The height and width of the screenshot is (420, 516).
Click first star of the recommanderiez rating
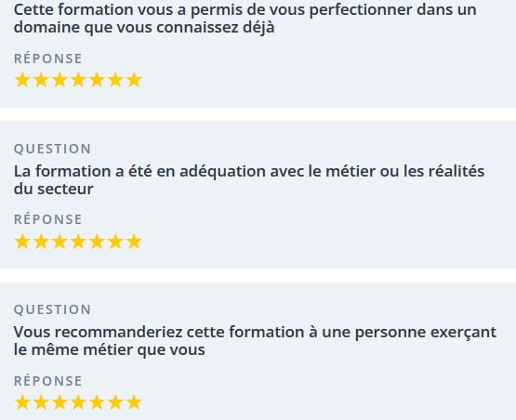(22, 402)
